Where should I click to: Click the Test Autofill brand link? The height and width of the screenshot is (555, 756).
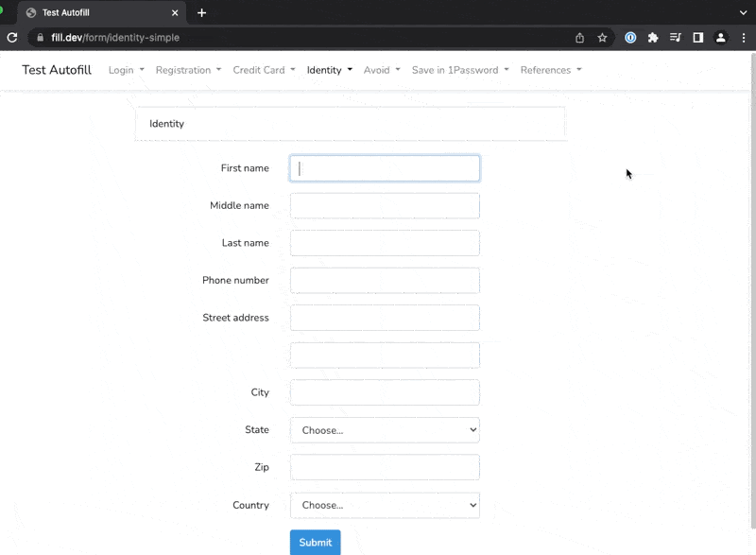pos(57,70)
